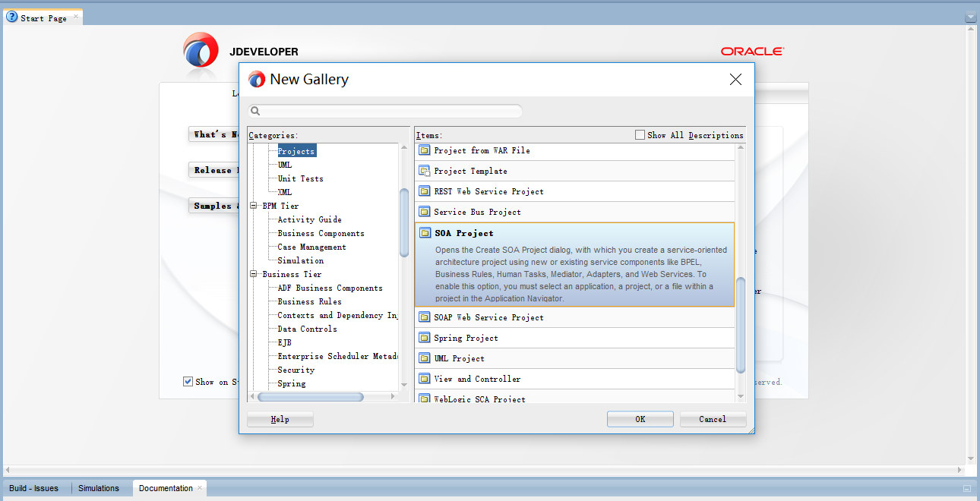This screenshot has width=980, height=501.
Task: Click the Service Bus Project item icon
Action: [424, 211]
